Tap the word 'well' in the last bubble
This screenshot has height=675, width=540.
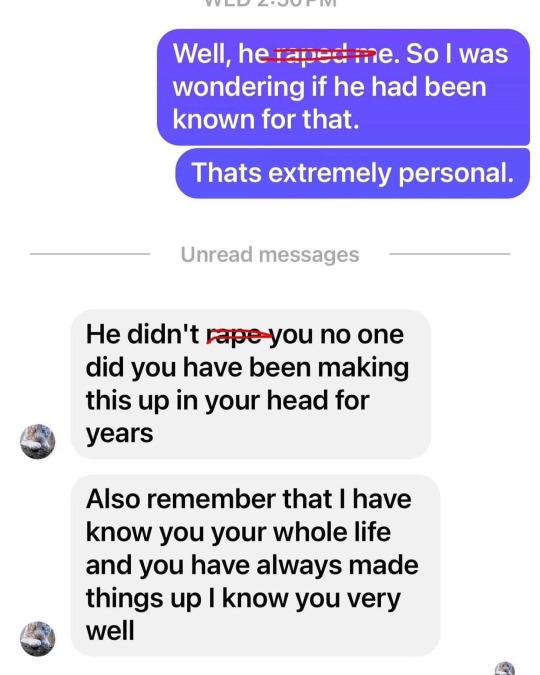point(110,631)
